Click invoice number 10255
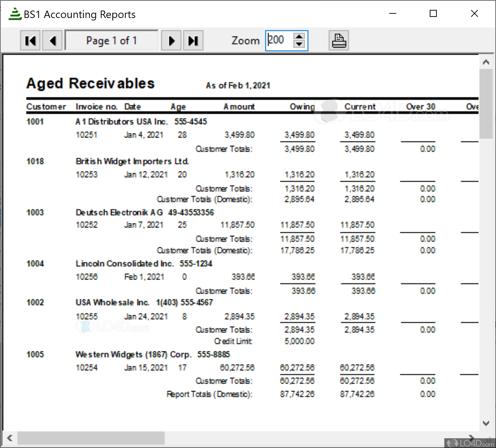 click(87, 316)
